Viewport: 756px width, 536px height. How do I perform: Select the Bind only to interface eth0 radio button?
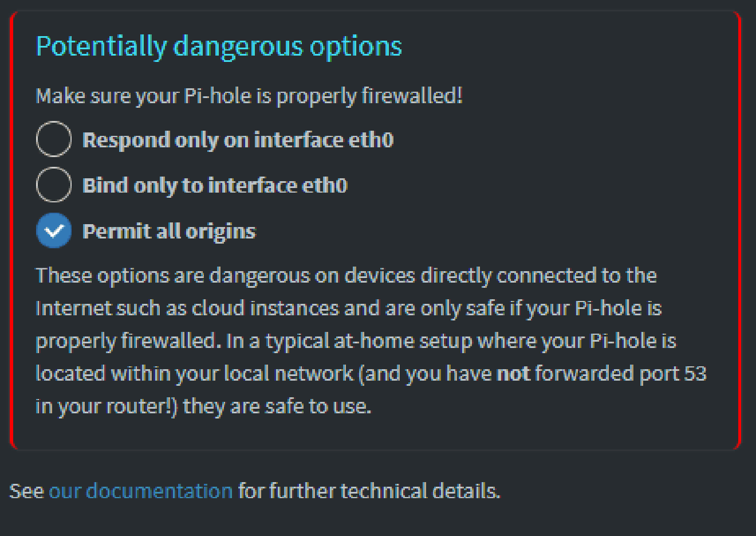53,184
